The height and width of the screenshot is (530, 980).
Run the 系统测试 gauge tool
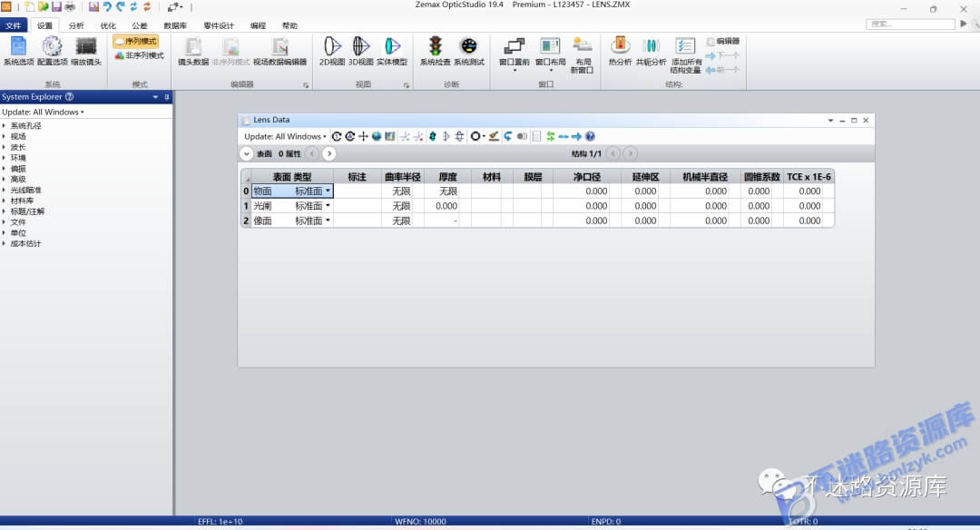469,51
